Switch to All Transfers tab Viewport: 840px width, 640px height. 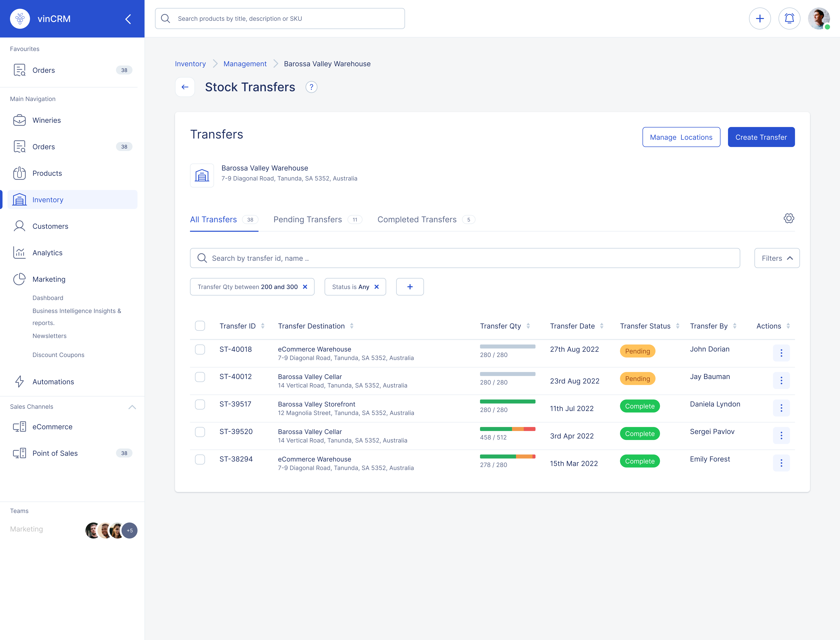224,220
